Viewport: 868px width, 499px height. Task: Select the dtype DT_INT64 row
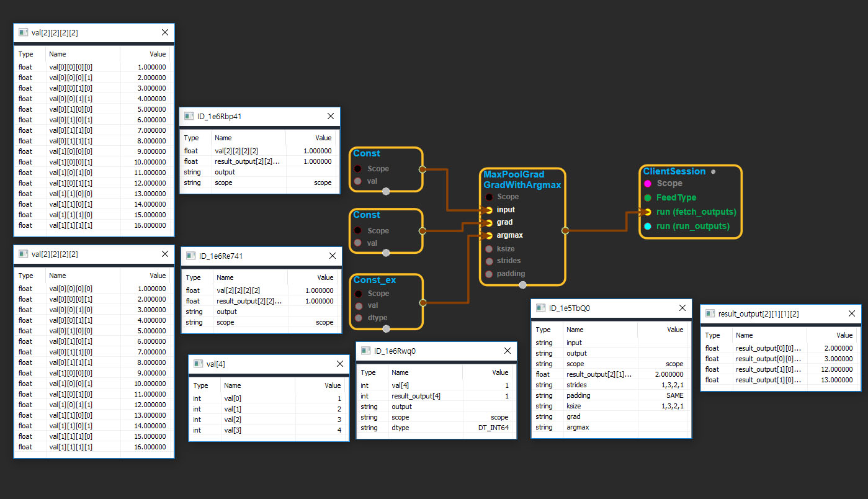(436, 428)
